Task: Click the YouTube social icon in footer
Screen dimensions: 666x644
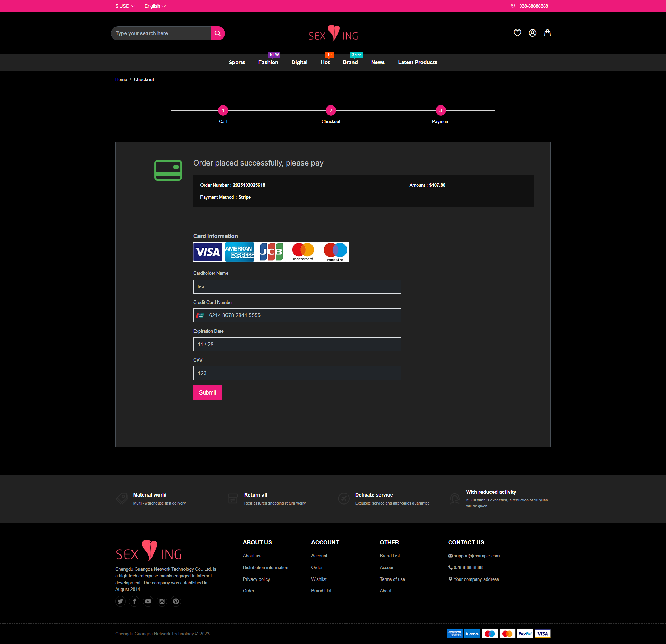Action: [x=148, y=601]
